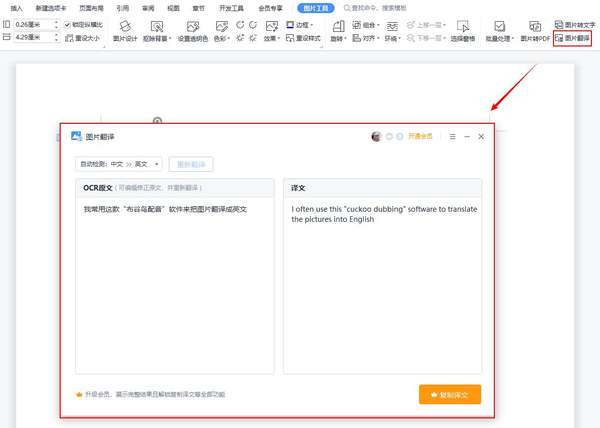Open the 页面布局 ribbon tab
Viewport: 600px width, 428px height.
point(92,7)
